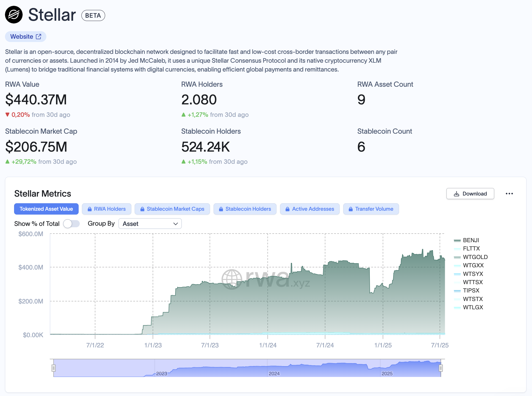Toggle TIPSX legend entry
Viewport: 532px width, 396px height.
point(471,291)
